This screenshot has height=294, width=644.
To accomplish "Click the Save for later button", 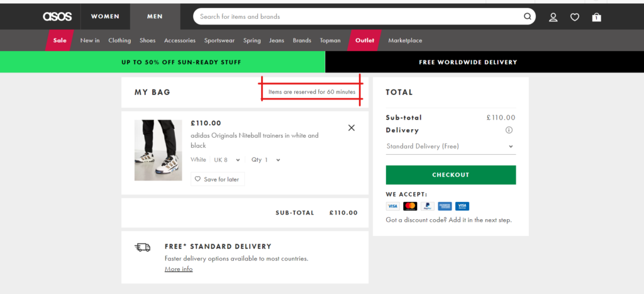I will point(218,179).
